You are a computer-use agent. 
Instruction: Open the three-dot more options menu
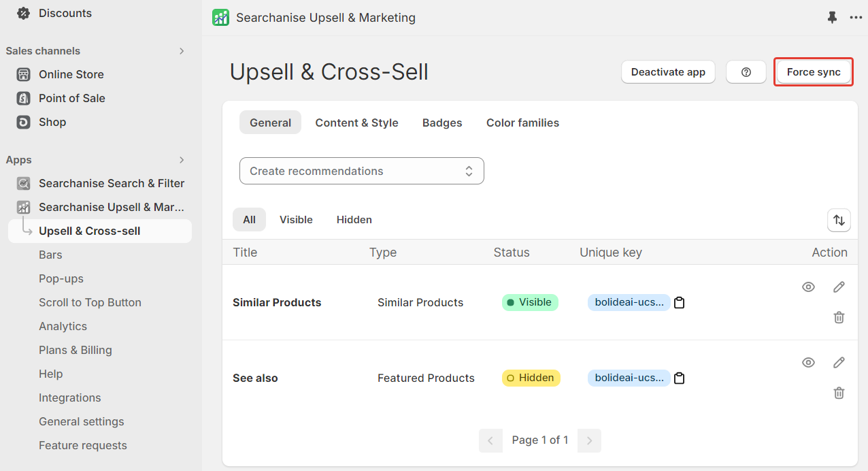[856, 18]
